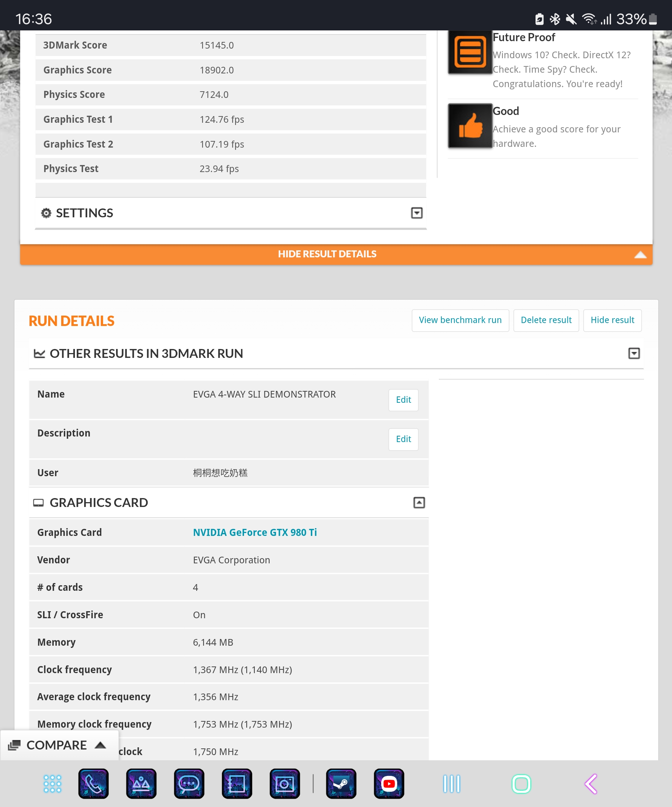Expand the Compare panel
672x807 pixels.
tap(59, 745)
